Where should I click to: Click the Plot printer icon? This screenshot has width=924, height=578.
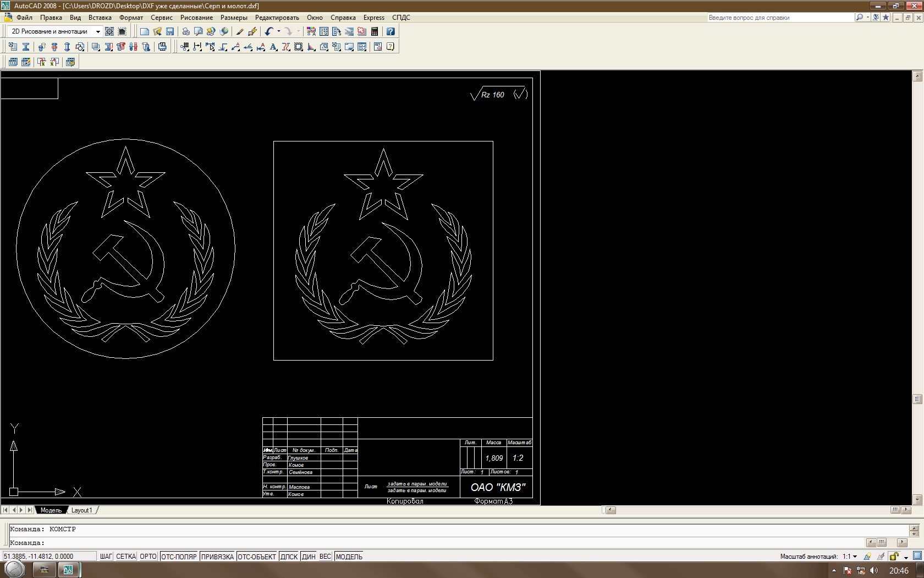[x=186, y=31]
